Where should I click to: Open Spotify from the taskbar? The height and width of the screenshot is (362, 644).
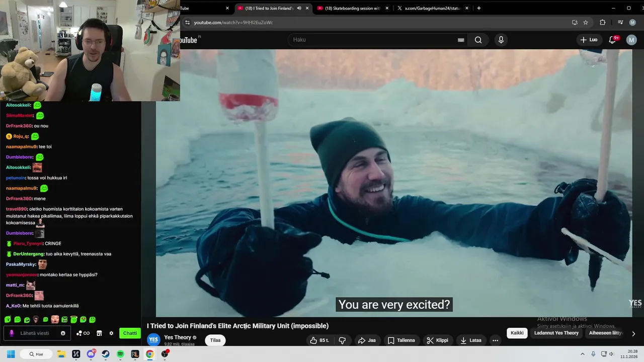point(120,354)
